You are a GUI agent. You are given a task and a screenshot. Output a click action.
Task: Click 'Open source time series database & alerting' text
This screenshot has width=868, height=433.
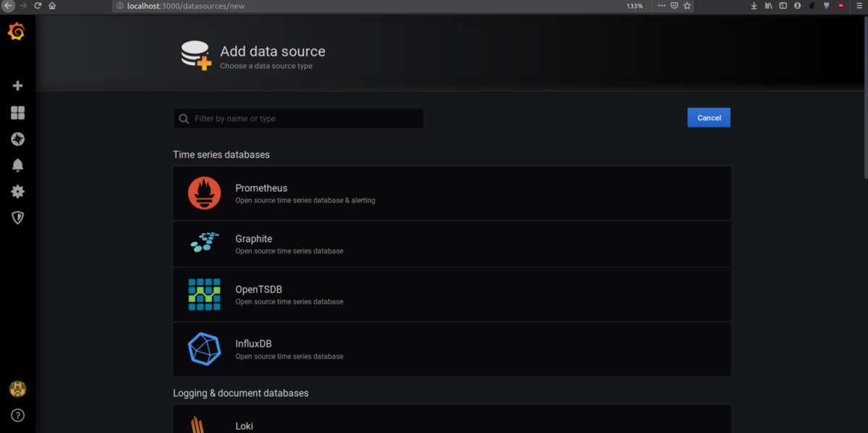click(x=305, y=200)
